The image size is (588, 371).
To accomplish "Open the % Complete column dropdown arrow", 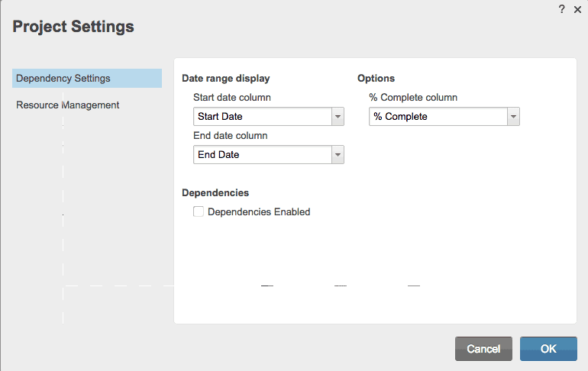I will click(x=513, y=117).
